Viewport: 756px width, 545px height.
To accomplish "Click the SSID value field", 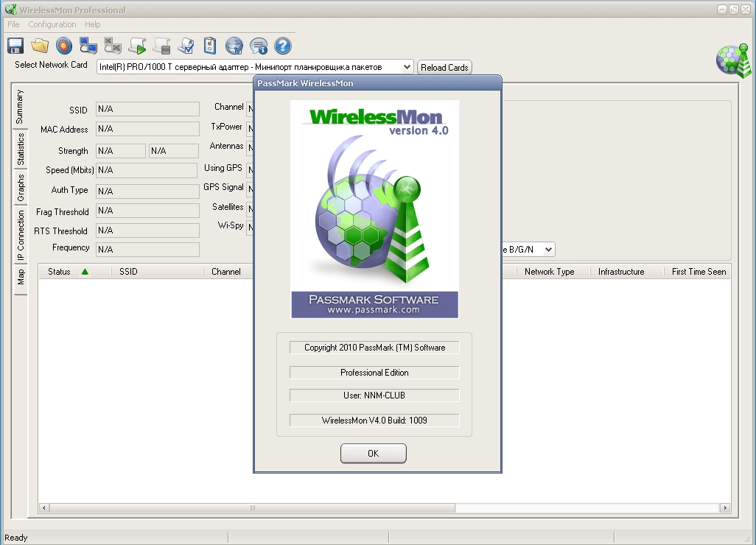I will (147, 109).
